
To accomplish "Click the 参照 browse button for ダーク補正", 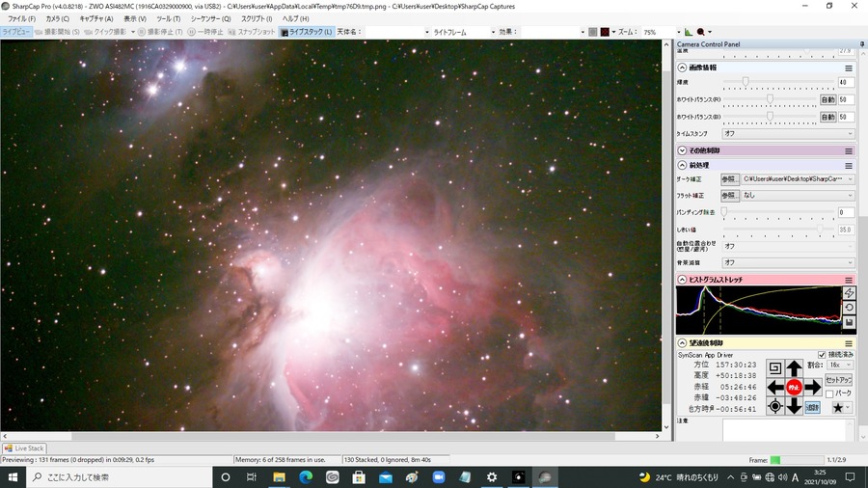I will pyautogui.click(x=729, y=179).
